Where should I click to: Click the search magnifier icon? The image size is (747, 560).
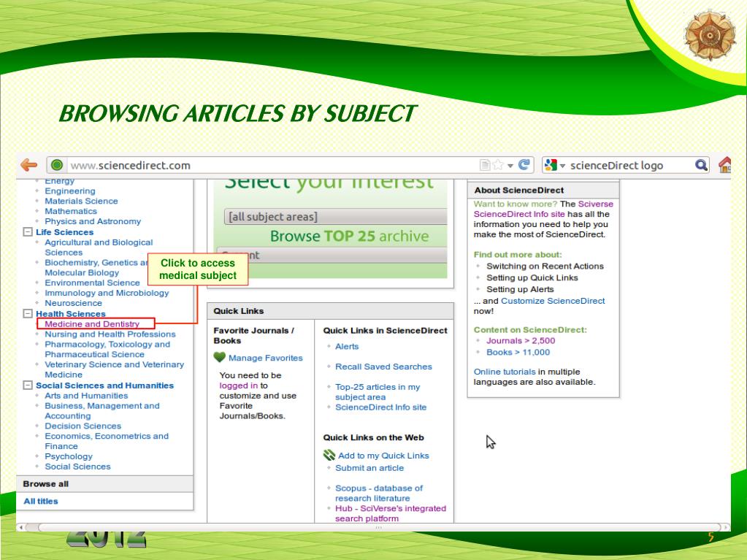(x=701, y=165)
